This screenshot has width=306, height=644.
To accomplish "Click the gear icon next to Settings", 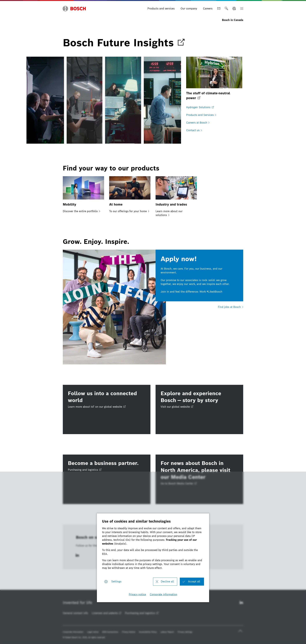I will click(x=106, y=581).
